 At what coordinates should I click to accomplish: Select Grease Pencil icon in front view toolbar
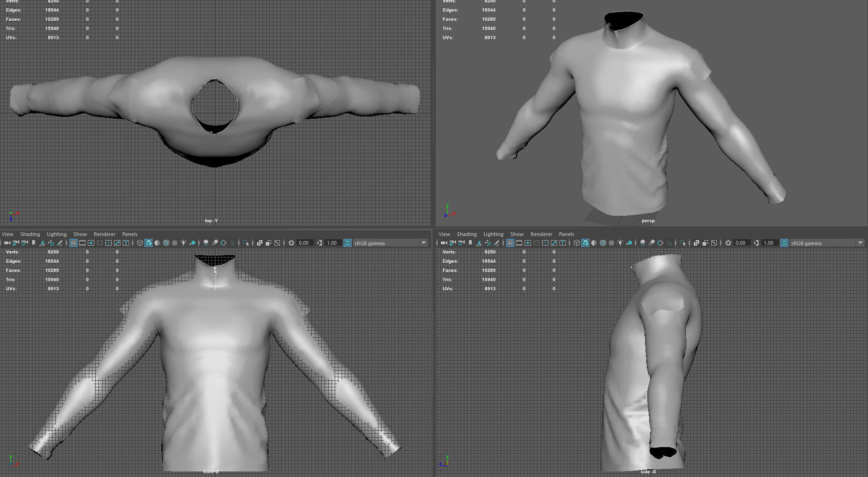pos(60,243)
